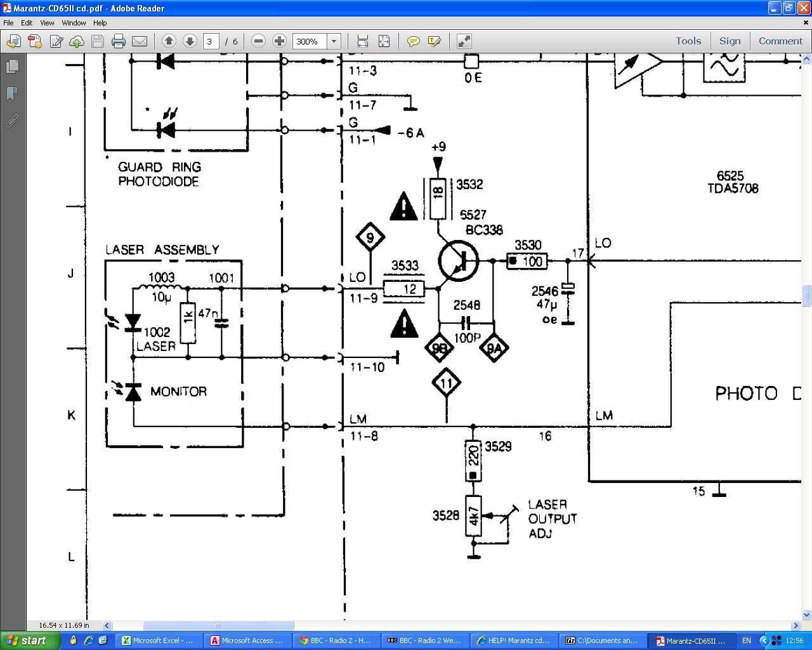Click the Windows Start button

tap(30, 640)
